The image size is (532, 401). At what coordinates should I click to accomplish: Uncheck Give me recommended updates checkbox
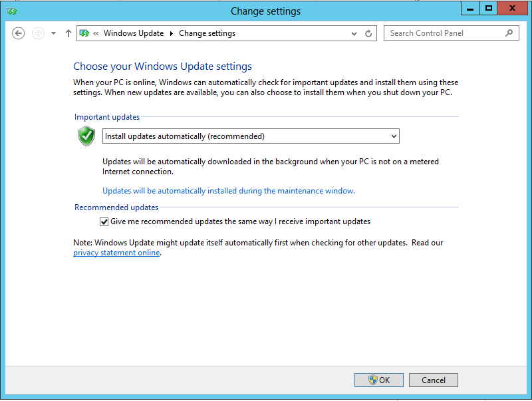[104, 221]
